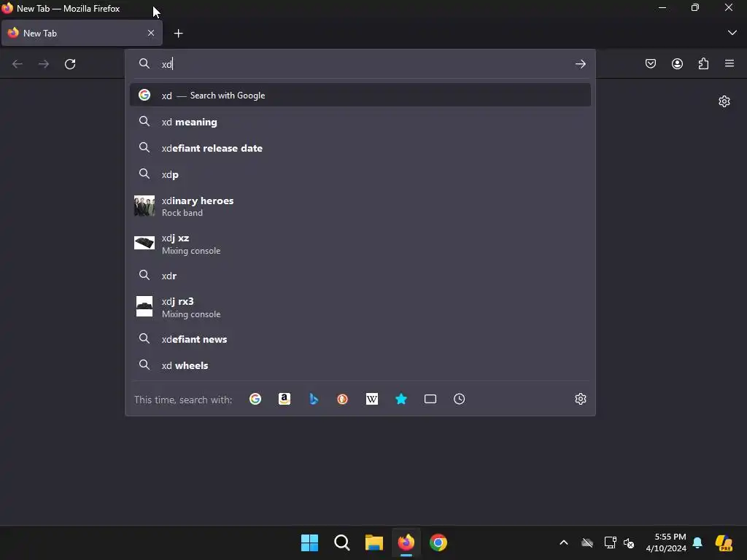This screenshot has height=560, width=747.
Task: Click the back navigation arrow
Action: [x=18, y=64]
